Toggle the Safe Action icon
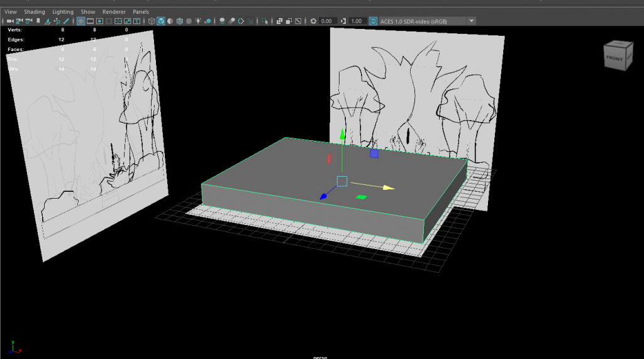The image size is (644, 359). (128, 21)
